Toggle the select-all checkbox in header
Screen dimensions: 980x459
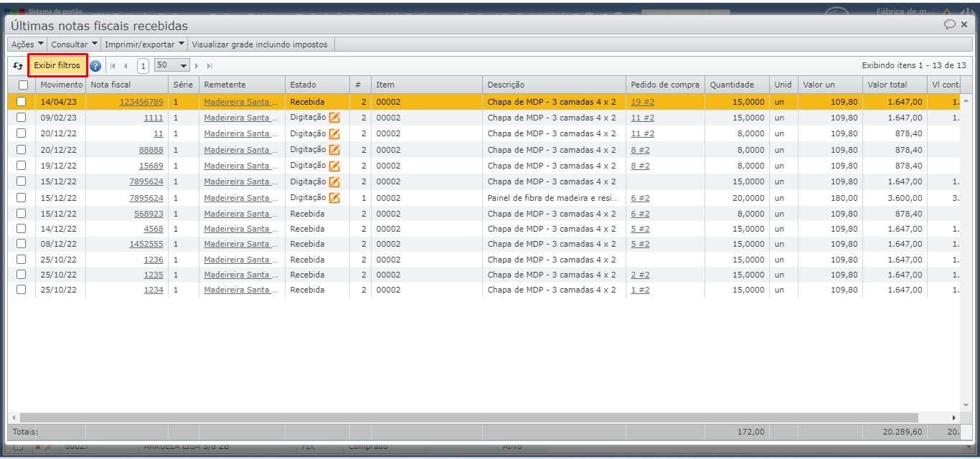(22, 85)
